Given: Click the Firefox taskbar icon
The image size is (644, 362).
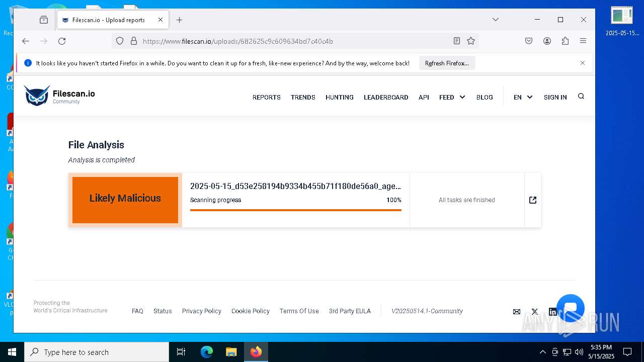Looking at the screenshot, I should (256, 352).
